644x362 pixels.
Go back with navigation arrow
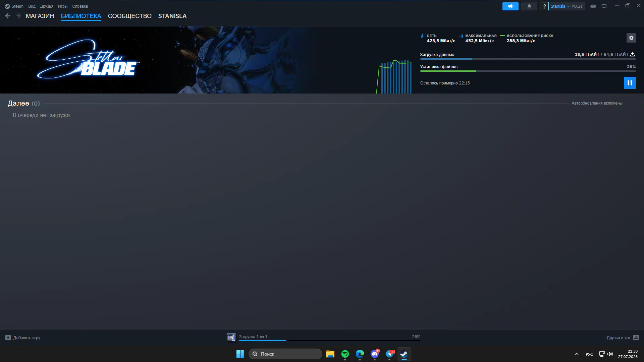click(8, 16)
